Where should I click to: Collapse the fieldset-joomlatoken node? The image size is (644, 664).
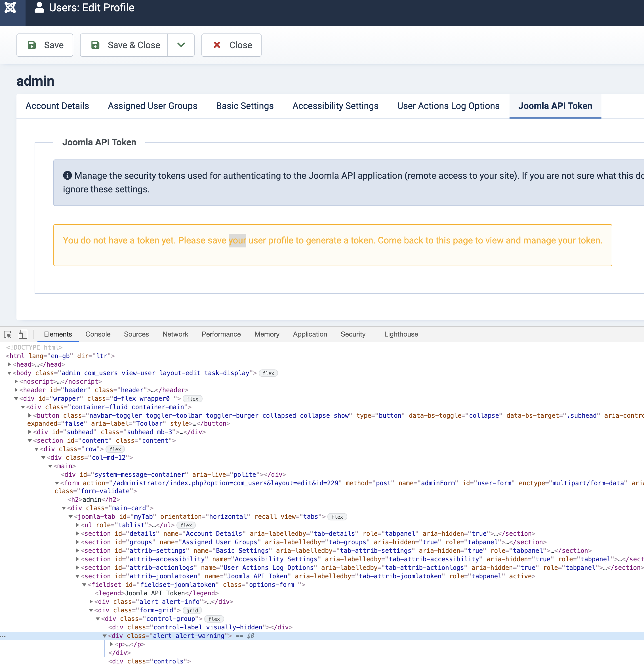pos(84,585)
